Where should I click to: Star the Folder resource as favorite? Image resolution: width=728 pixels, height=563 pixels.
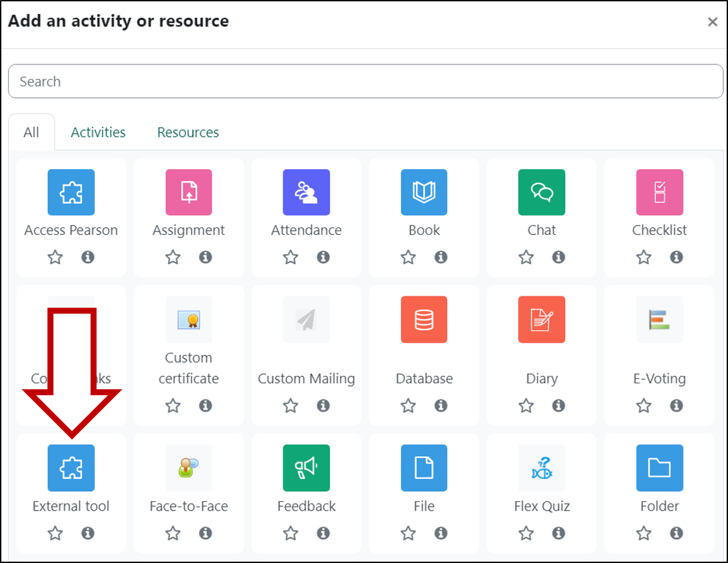pos(643,533)
